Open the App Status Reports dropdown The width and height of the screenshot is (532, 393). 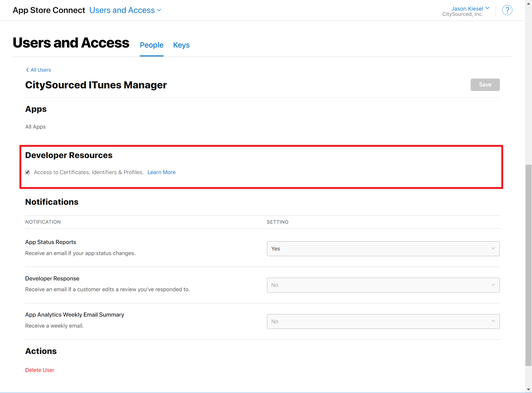(383, 249)
